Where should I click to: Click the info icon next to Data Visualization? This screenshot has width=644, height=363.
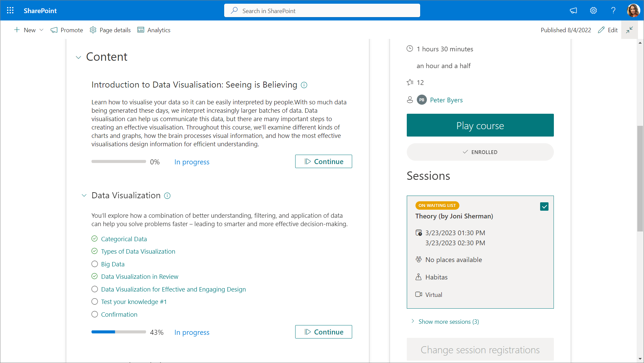coord(167,196)
